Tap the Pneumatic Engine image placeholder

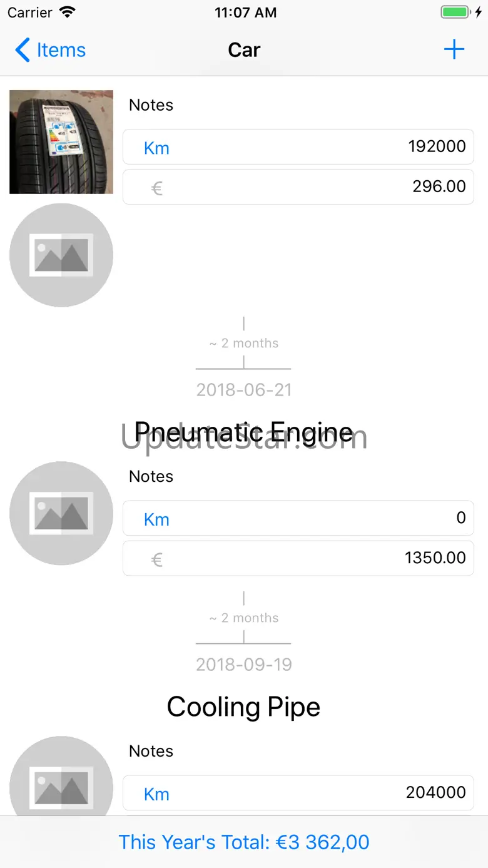pos(61,513)
